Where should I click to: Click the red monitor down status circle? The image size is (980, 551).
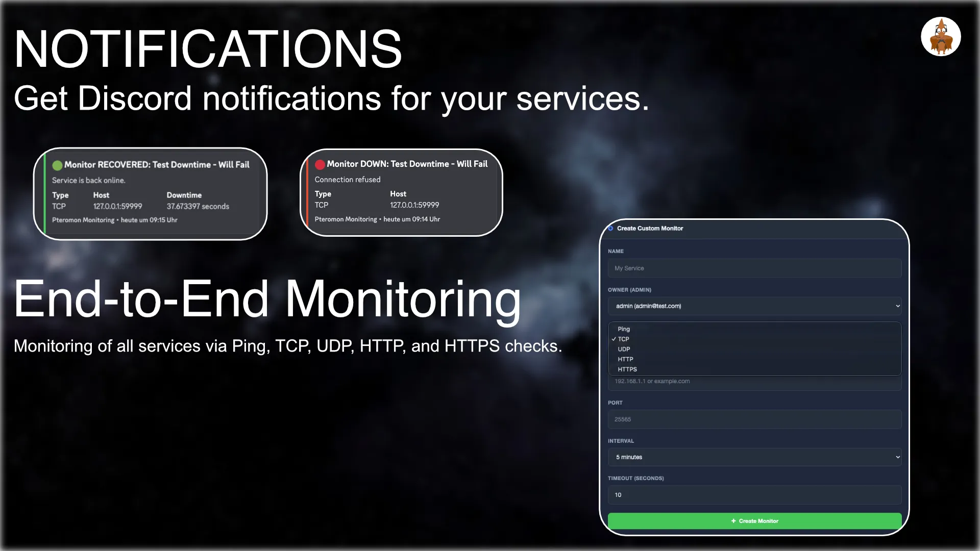(320, 164)
